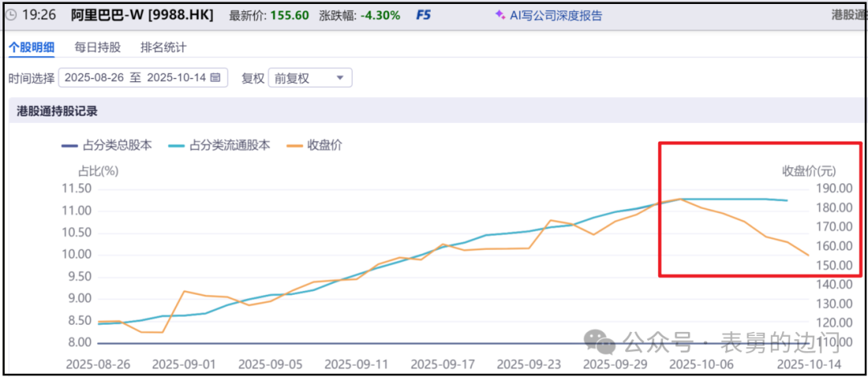The width and height of the screenshot is (868, 377).
Task: Click the time display 19:26
Action: pos(39,15)
